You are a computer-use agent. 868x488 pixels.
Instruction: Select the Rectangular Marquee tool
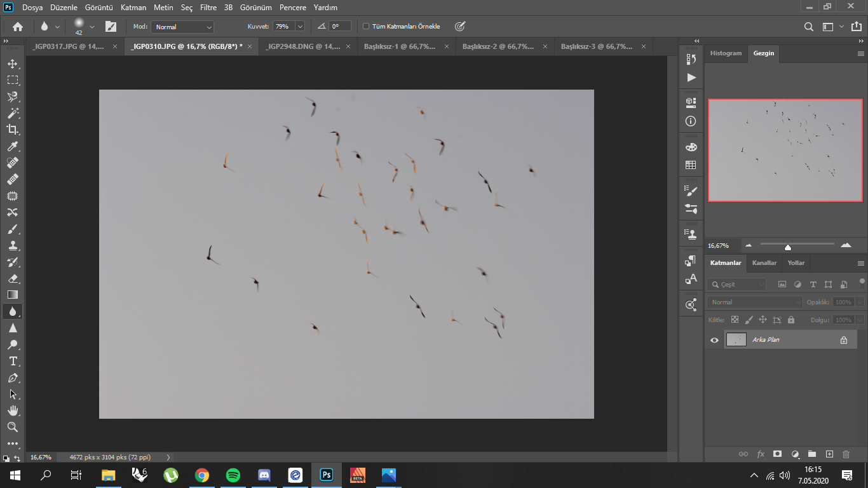coord(12,80)
